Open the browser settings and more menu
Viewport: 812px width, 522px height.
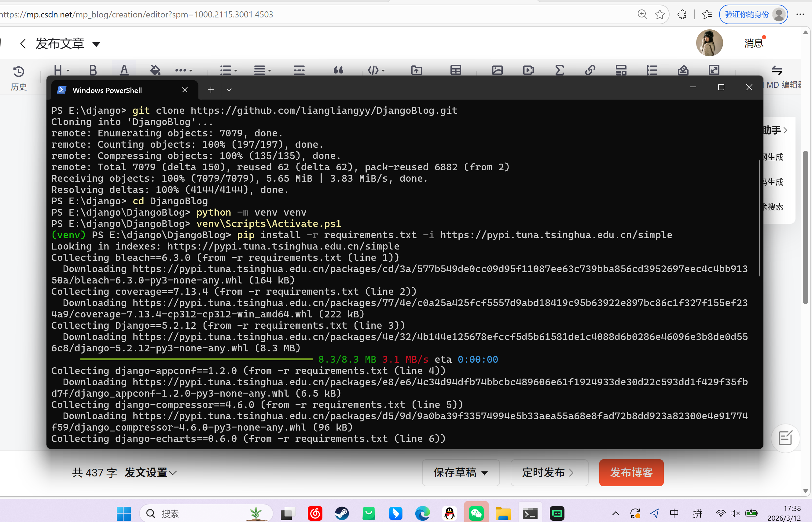click(800, 14)
